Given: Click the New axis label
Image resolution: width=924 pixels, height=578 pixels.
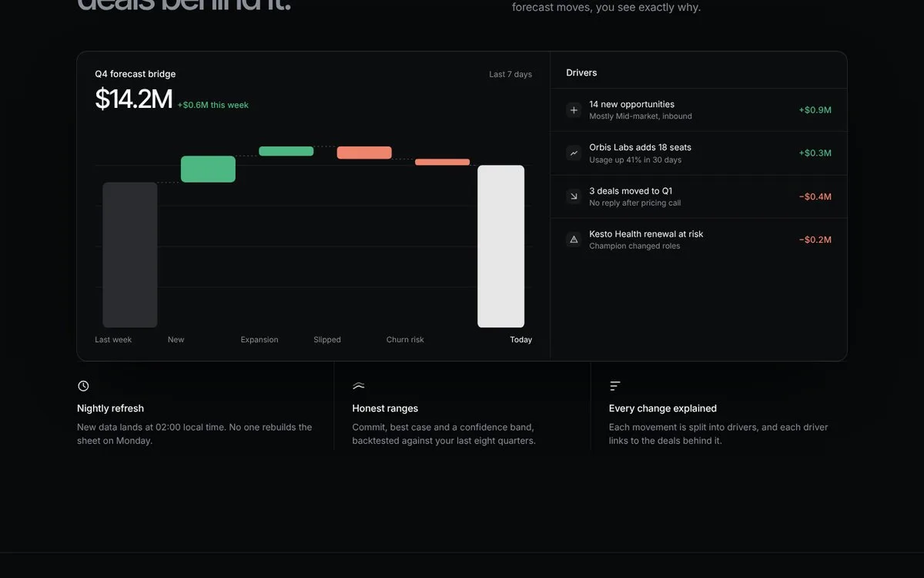Looking at the screenshot, I should 176,340.
